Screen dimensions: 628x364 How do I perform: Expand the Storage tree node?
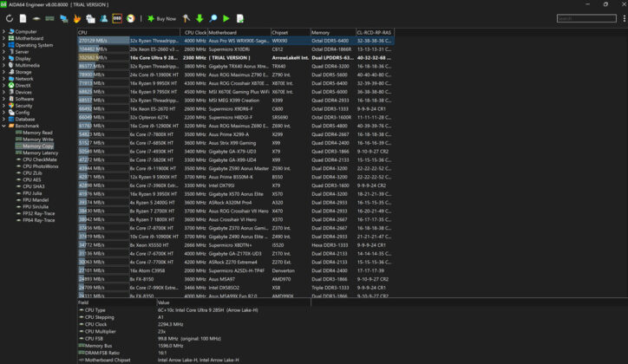pos(3,72)
